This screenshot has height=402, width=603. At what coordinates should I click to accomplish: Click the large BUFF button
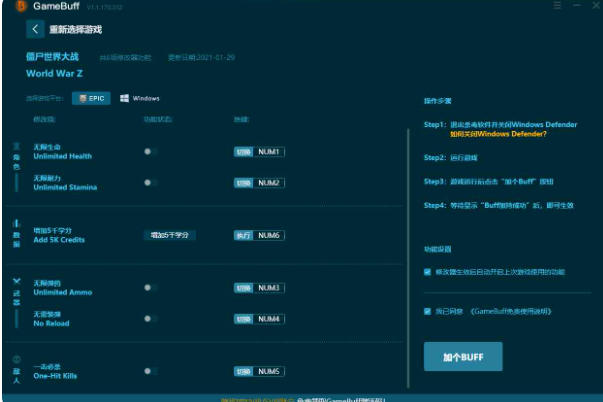(463, 357)
